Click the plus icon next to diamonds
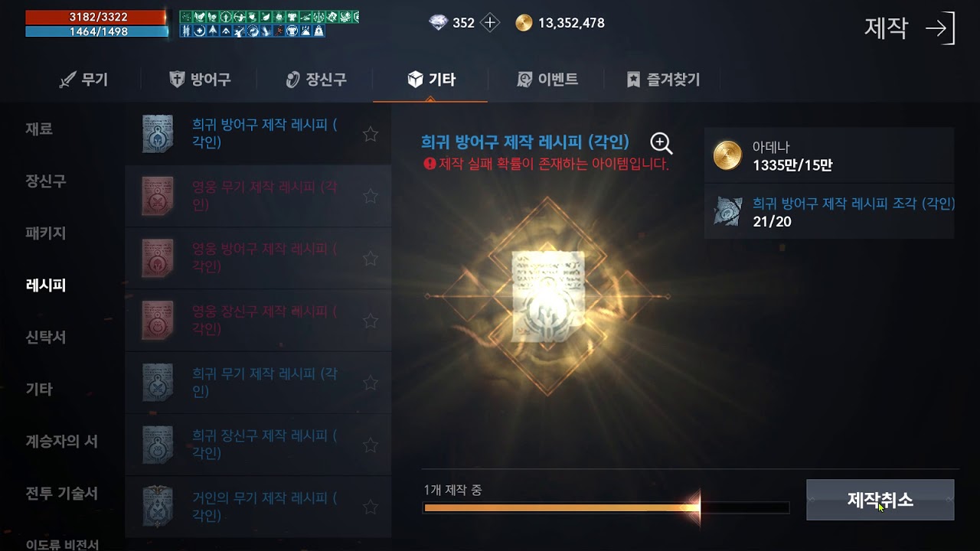 490,23
